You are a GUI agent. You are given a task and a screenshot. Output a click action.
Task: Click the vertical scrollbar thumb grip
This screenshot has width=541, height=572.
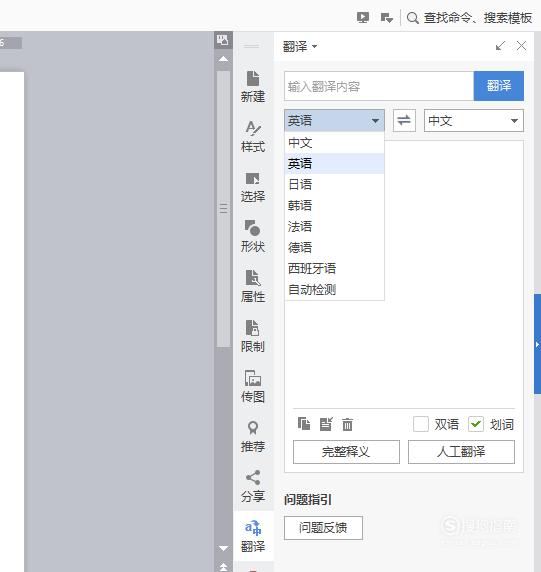pos(223,208)
